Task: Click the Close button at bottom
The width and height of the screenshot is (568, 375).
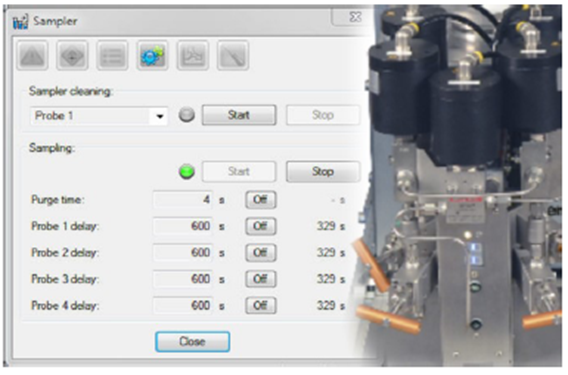Action: point(192,341)
